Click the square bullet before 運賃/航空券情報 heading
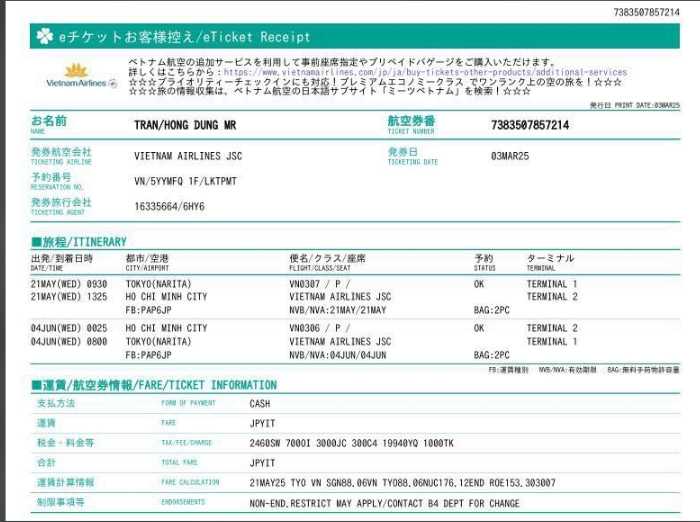The image size is (700, 522). click(x=36, y=385)
